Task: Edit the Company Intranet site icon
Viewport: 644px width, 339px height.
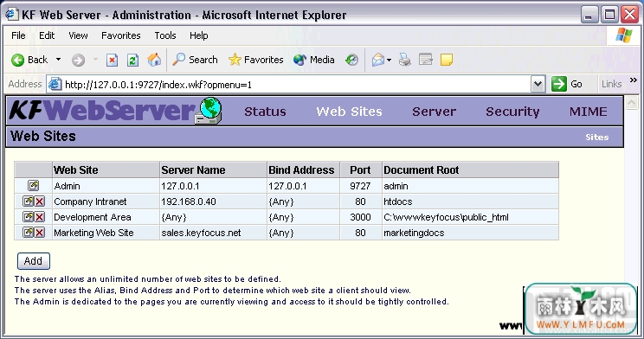Action: 28,201
